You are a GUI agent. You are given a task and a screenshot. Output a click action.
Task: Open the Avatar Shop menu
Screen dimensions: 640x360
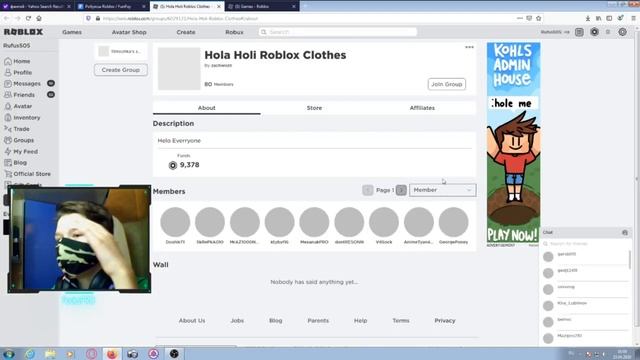click(129, 32)
